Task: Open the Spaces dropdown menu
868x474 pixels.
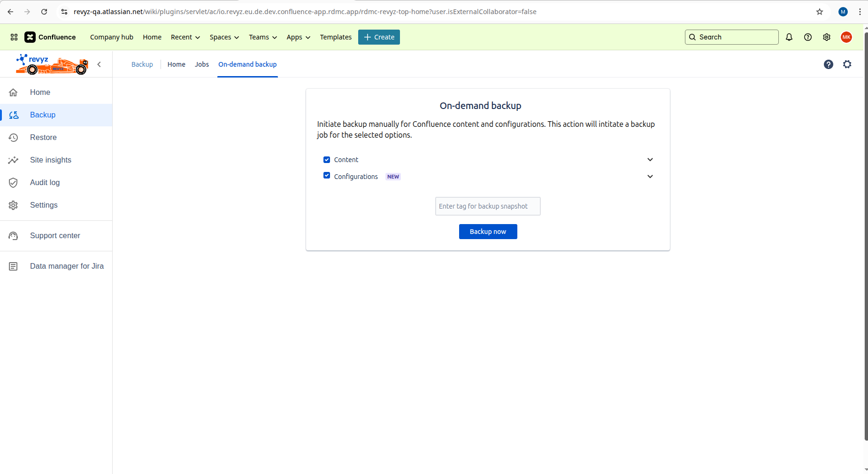Action: [x=224, y=37]
